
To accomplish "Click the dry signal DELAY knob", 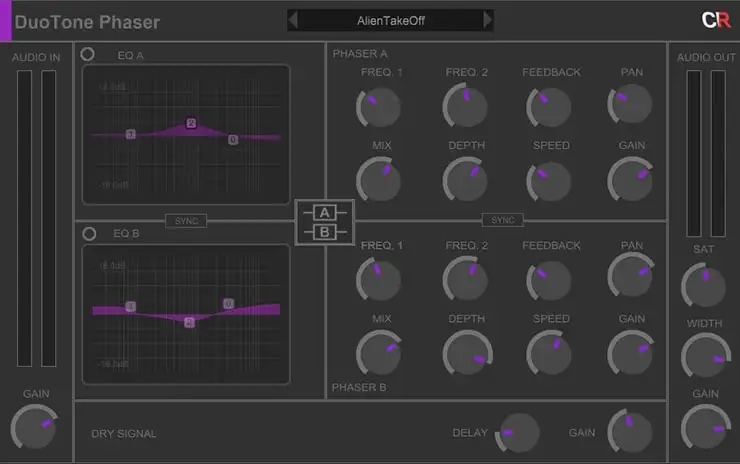I will click(x=518, y=433).
